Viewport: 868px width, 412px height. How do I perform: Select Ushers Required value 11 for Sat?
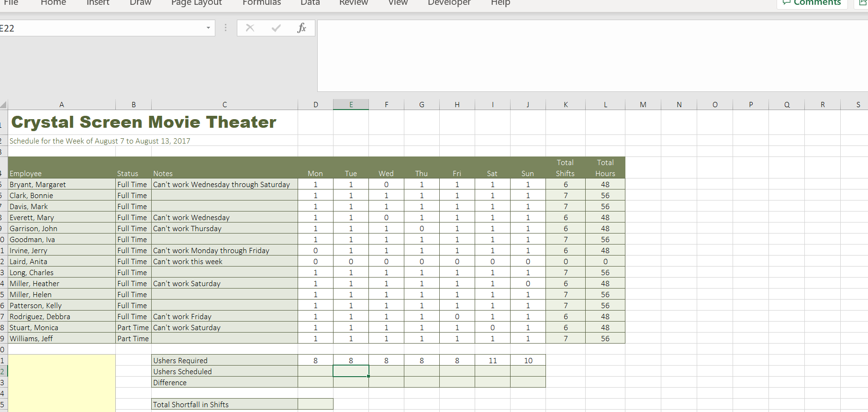tap(492, 360)
